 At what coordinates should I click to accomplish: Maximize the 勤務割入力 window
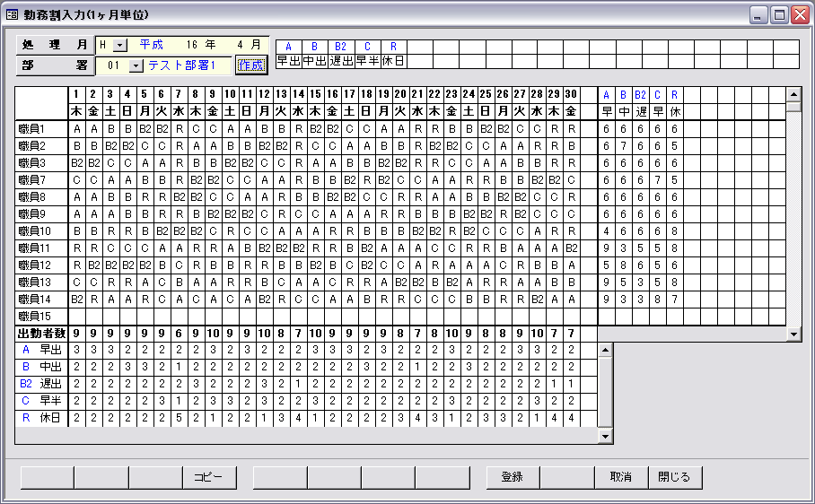(779, 15)
